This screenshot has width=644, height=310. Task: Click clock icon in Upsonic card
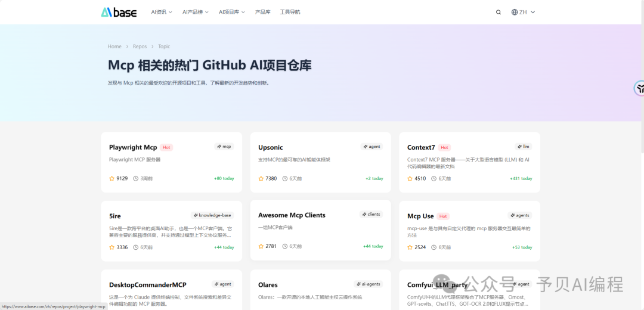[284, 179]
